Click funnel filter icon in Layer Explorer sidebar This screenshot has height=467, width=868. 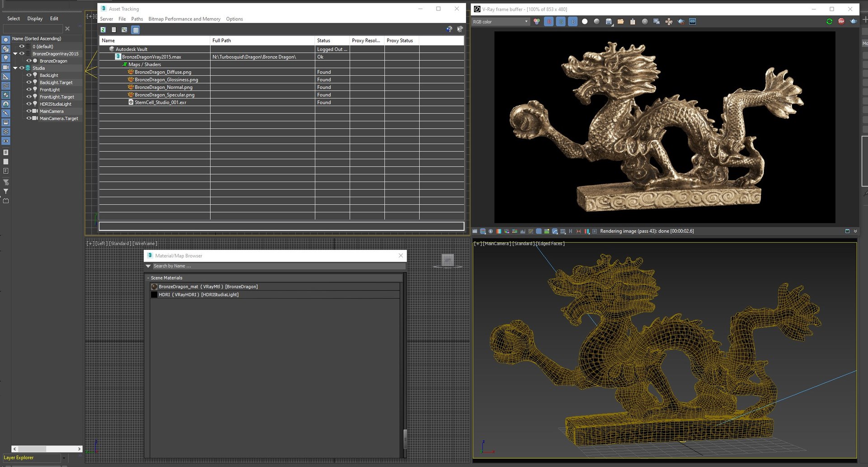click(x=6, y=191)
